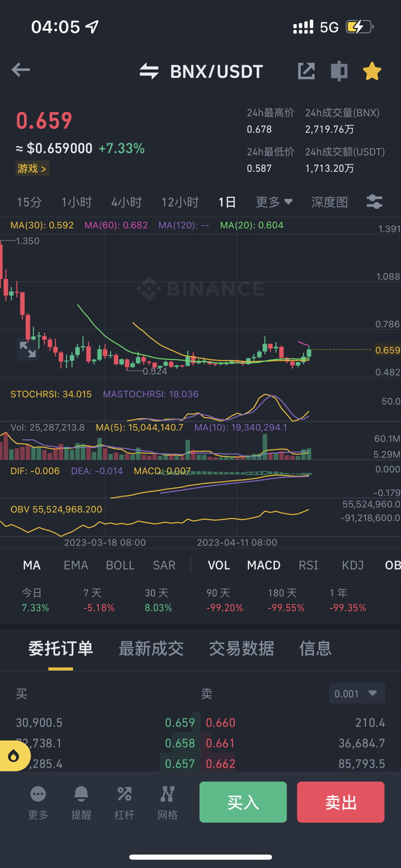Toggle the MACD sub-indicator

click(264, 565)
